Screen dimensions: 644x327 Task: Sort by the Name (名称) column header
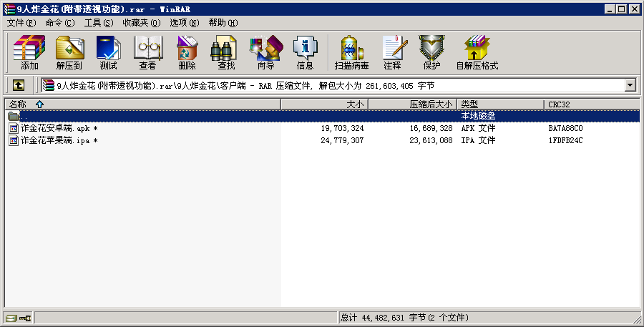[x=18, y=104]
